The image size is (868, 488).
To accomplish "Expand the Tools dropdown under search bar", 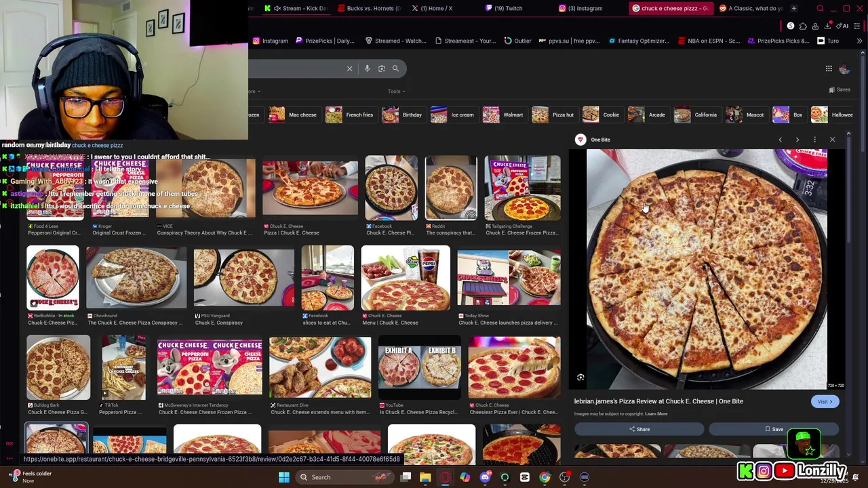I will (396, 91).
